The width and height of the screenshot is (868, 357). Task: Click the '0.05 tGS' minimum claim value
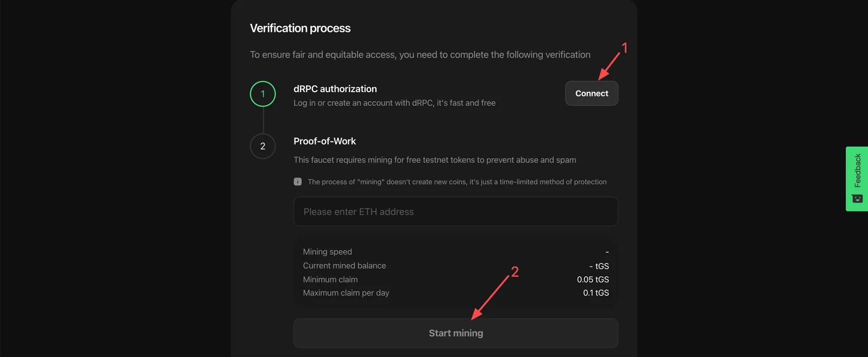click(593, 279)
